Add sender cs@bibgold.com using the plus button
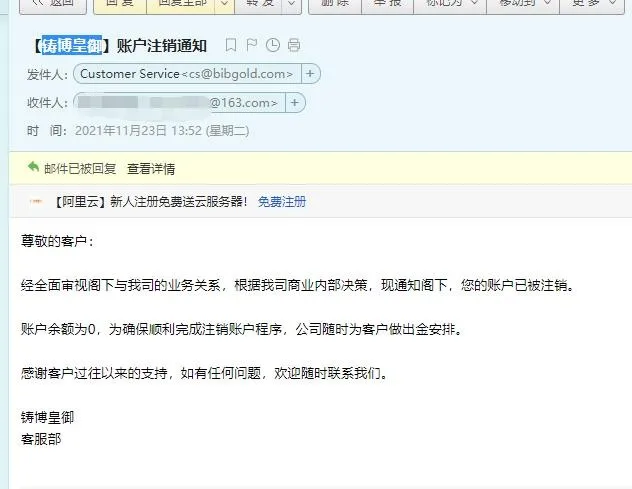Image resolution: width=632 pixels, height=489 pixels. tap(310, 74)
